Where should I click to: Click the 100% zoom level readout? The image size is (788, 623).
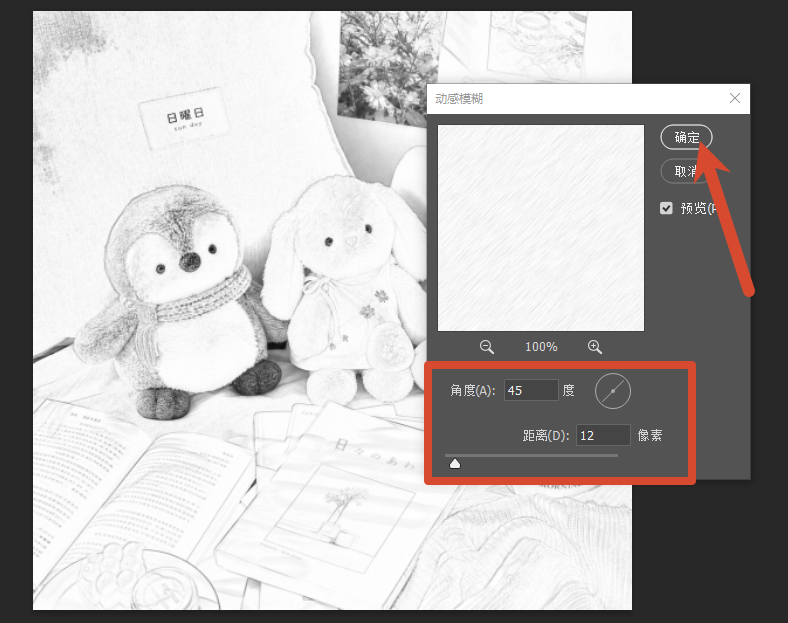click(541, 347)
